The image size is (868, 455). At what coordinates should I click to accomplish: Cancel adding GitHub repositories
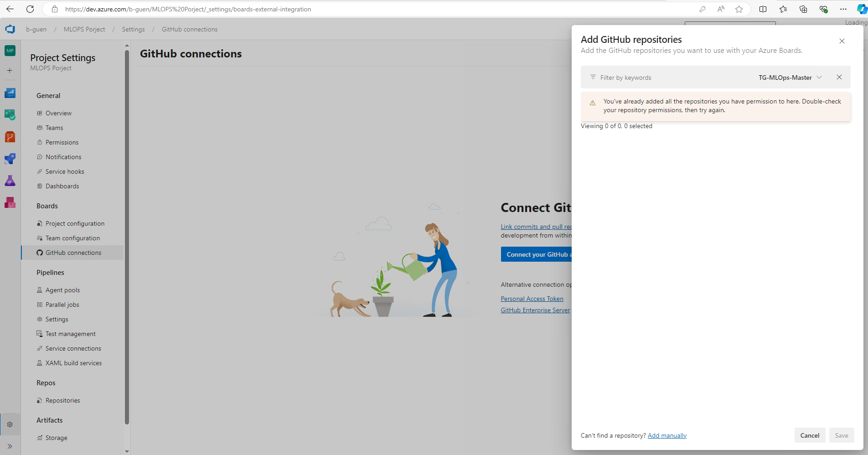(810, 435)
